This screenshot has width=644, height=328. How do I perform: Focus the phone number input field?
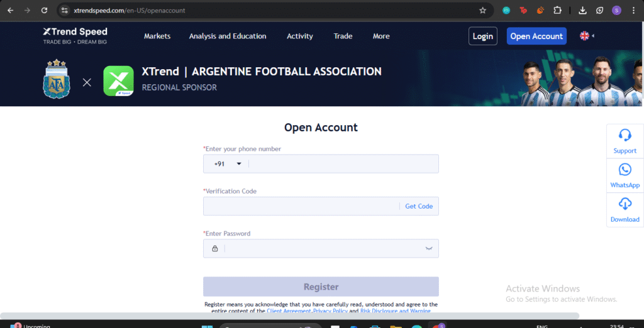[x=343, y=164]
